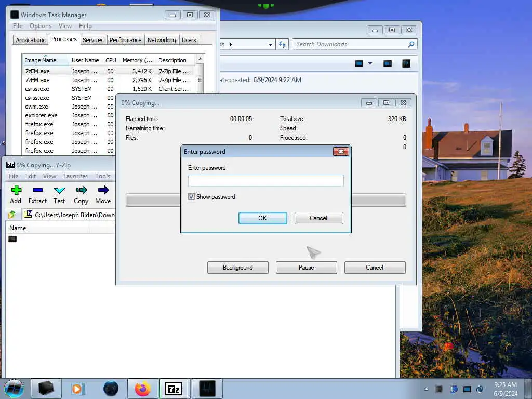Switch to the Performance tab
532x399 pixels.
[126, 39]
